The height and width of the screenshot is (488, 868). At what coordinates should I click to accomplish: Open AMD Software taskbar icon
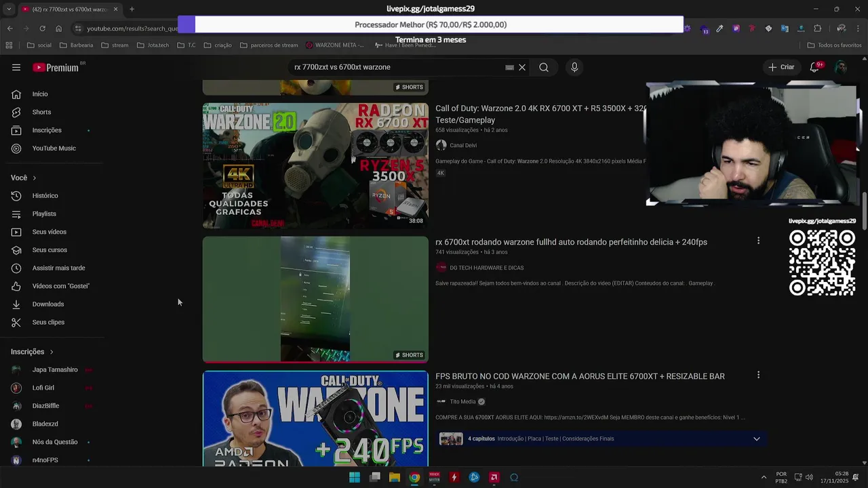(x=494, y=477)
